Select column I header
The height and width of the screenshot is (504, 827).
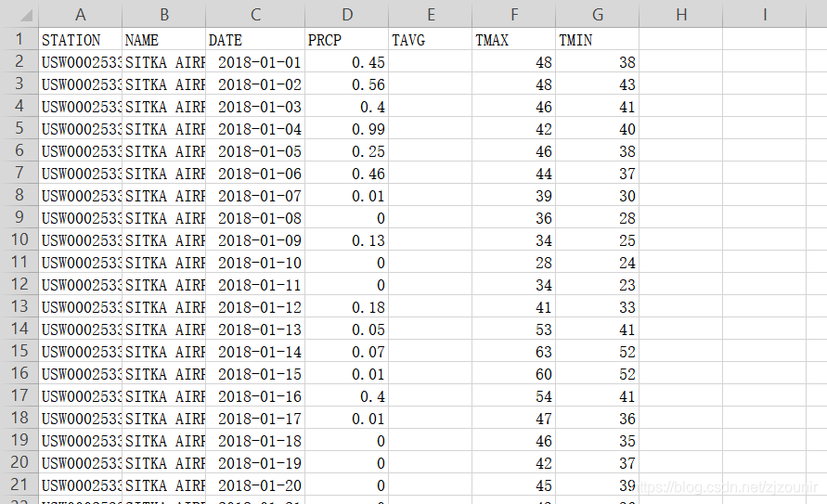(764, 14)
